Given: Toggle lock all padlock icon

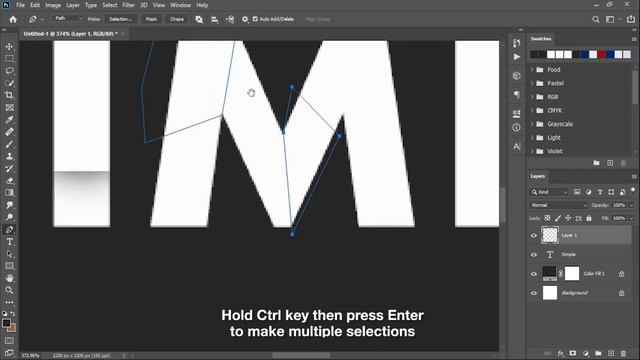Looking at the screenshot, I should click(589, 218).
